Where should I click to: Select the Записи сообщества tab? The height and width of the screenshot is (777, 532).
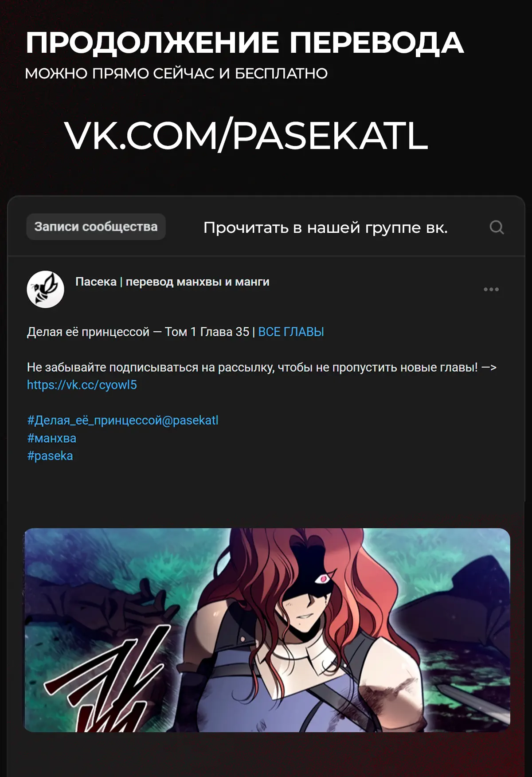[x=96, y=227]
